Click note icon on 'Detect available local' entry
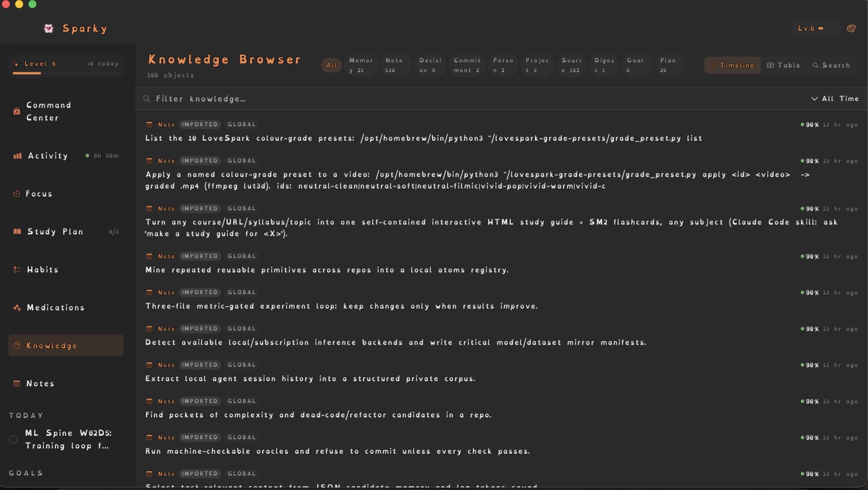The image size is (868, 490). click(x=149, y=328)
